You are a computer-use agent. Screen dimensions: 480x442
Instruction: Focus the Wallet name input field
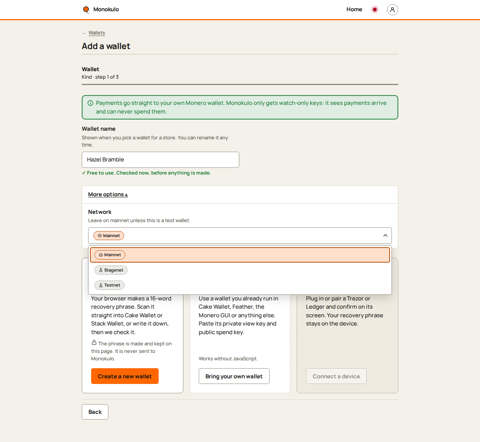(x=160, y=160)
